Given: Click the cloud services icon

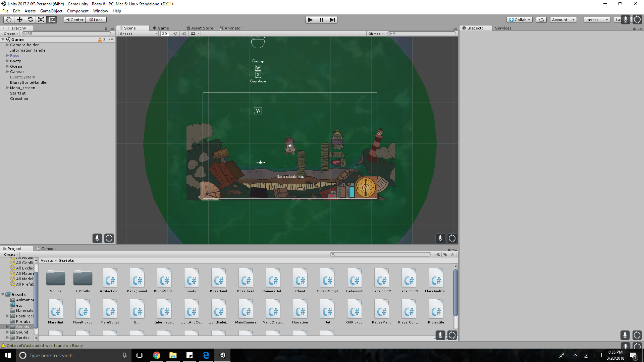Looking at the screenshot, I should (541, 20).
